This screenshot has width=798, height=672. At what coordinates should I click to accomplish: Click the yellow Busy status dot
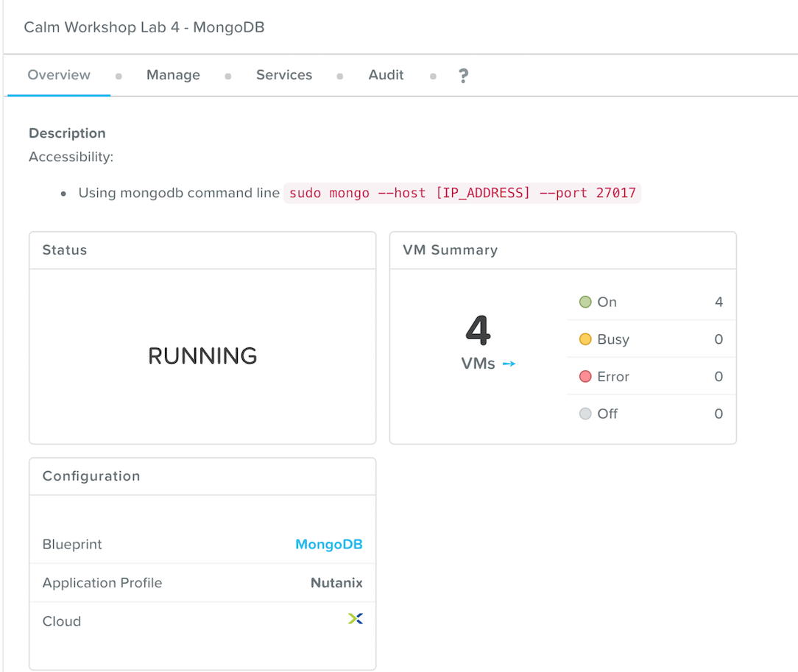click(585, 339)
